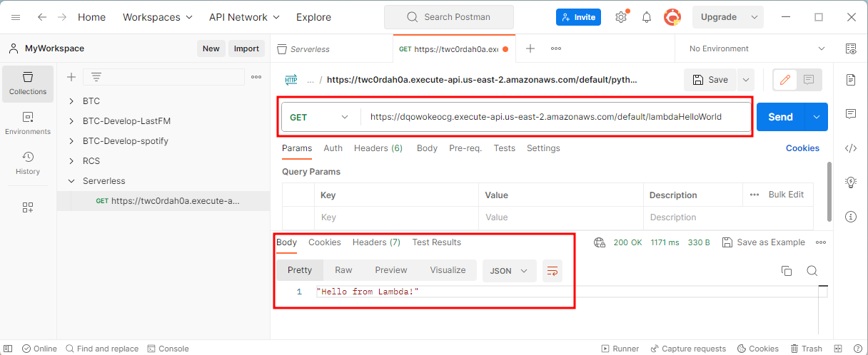Open Save options dropdown arrow
This screenshot has width=868, height=355.
point(745,80)
